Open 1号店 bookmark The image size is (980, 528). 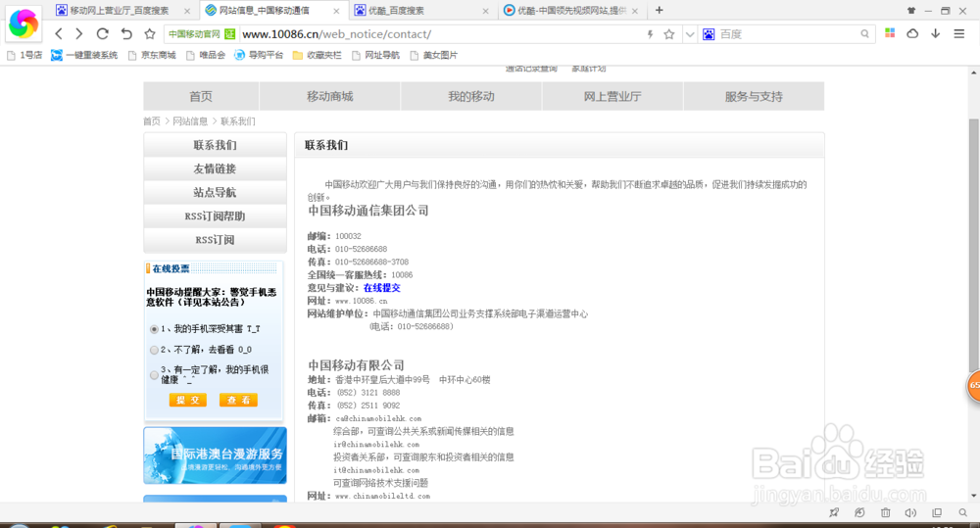tap(24, 55)
